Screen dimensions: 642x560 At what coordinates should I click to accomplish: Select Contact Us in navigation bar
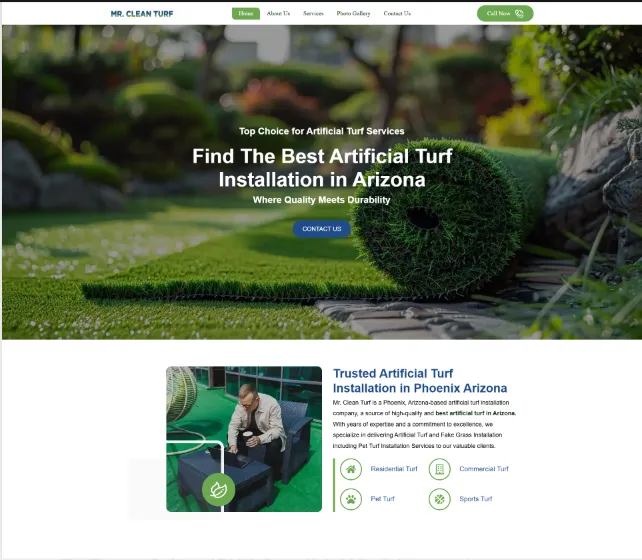[x=397, y=14]
